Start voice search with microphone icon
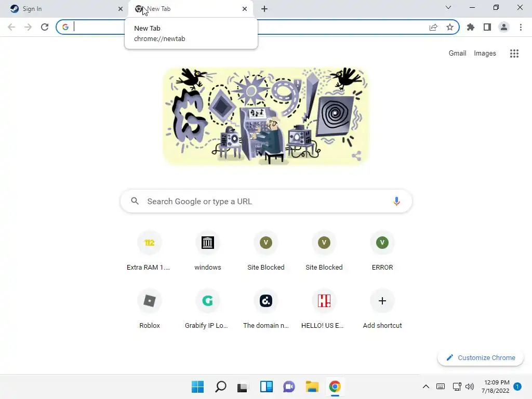This screenshot has width=532, height=399. click(x=396, y=201)
